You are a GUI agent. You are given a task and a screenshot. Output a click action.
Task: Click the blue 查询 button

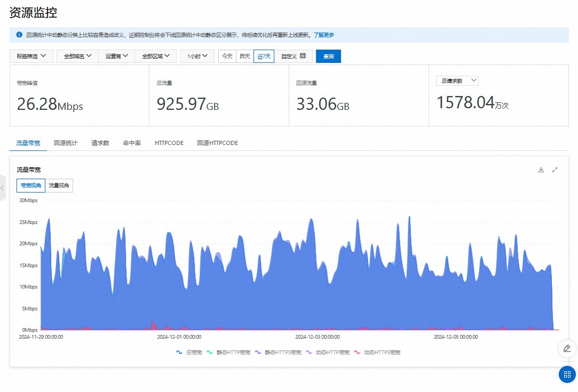pos(328,56)
